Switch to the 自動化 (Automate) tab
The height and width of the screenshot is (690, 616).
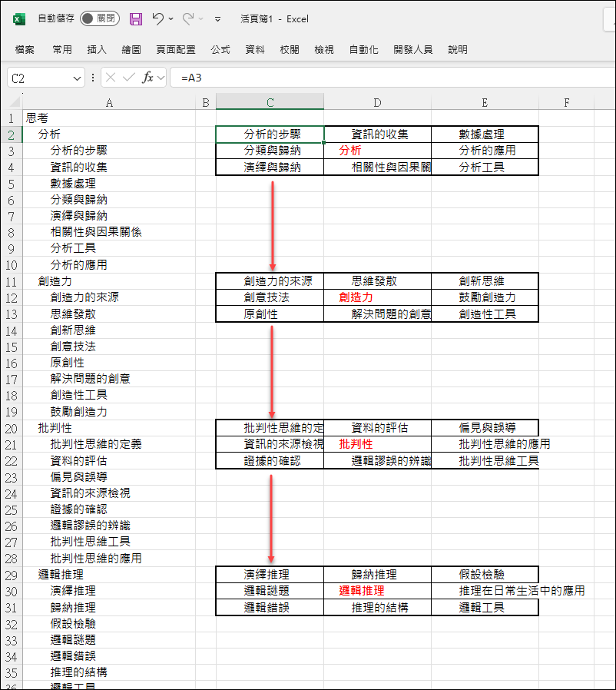click(364, 50)
